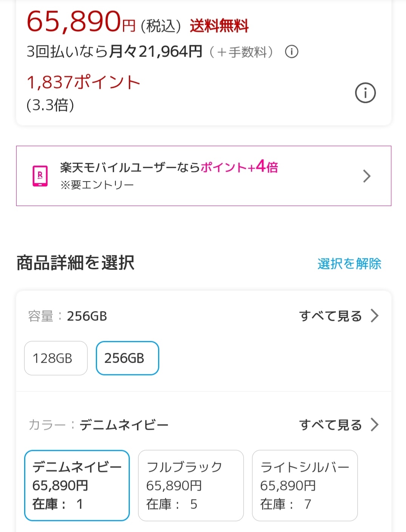Tap the 3回払い monthly payment text

(114, 51)
